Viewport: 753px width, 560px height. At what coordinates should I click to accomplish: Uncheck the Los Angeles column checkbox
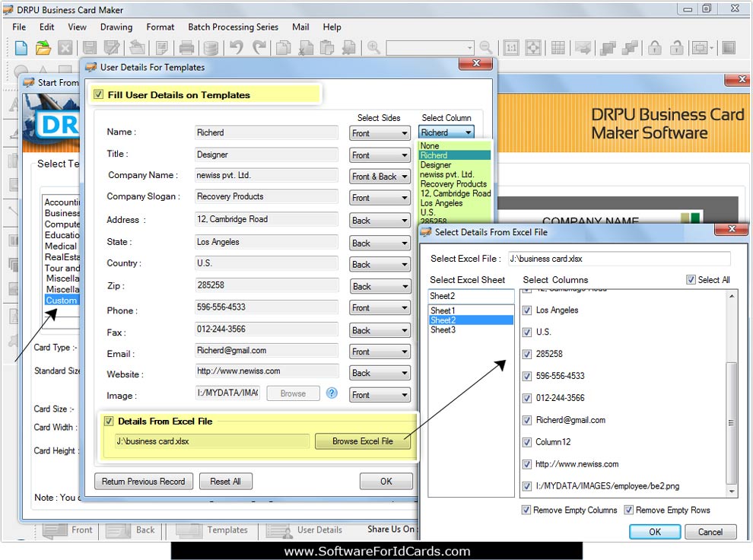tap(527, 310)
